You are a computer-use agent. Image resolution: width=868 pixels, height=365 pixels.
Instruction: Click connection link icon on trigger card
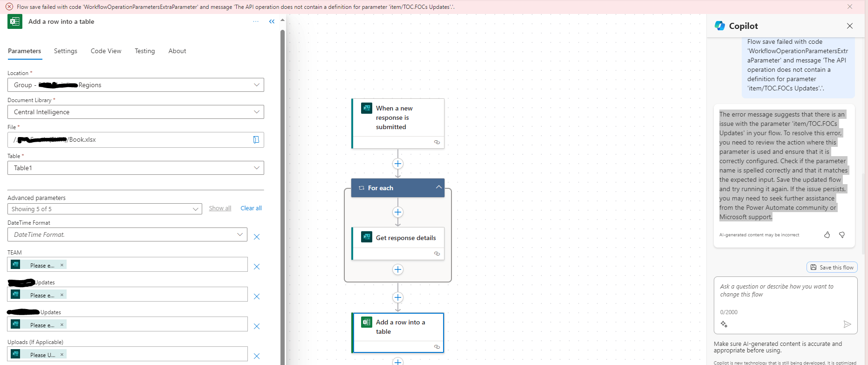[437, 142]
